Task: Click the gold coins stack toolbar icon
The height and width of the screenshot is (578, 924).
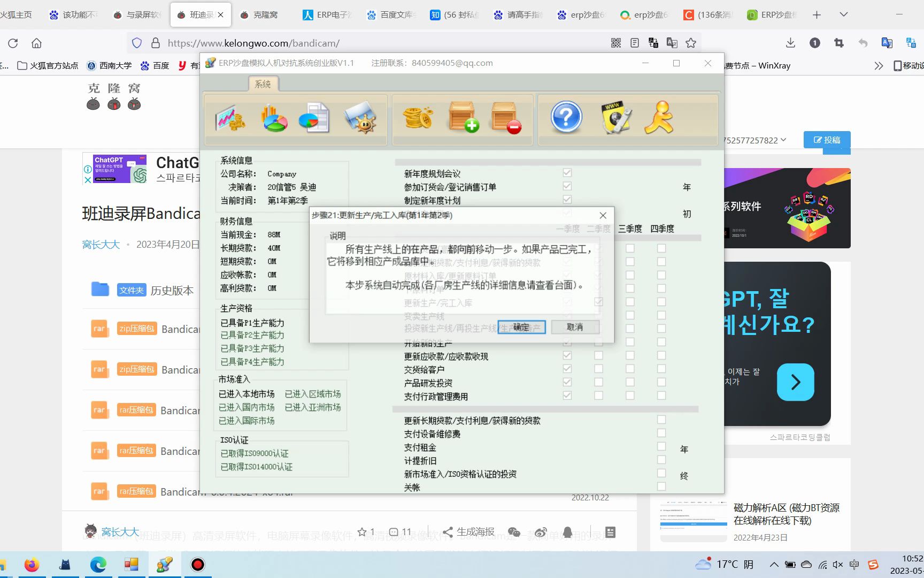Action: (x=418, y=118)
